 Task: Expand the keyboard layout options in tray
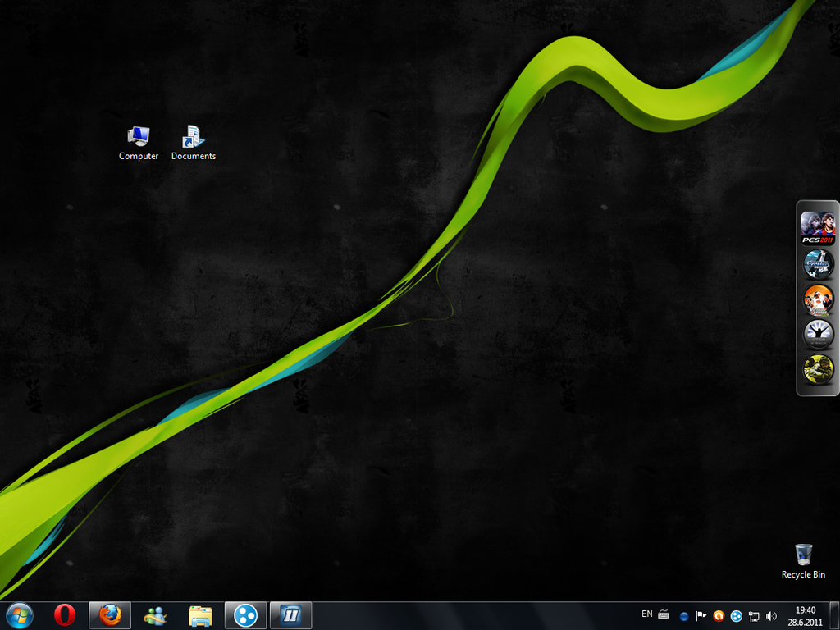tap(663, 614)
